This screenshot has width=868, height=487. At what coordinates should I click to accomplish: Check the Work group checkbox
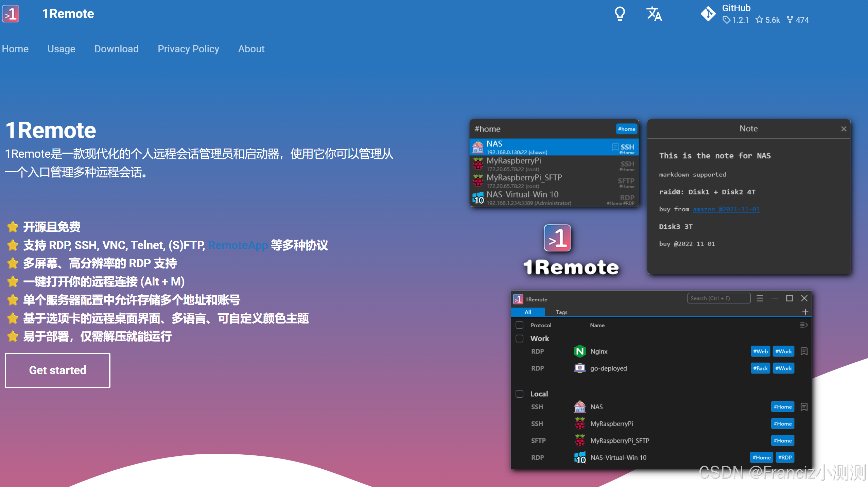coord(519,338)
